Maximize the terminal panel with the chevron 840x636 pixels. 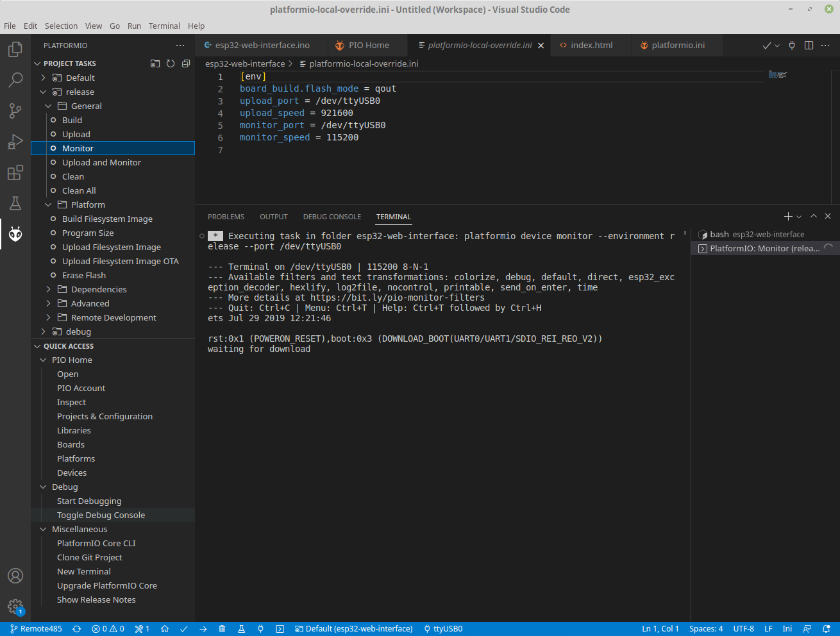pos(813,217)
